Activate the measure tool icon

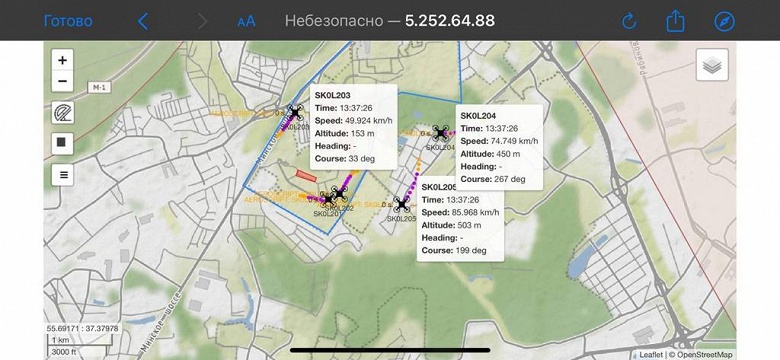coord(63,113)
